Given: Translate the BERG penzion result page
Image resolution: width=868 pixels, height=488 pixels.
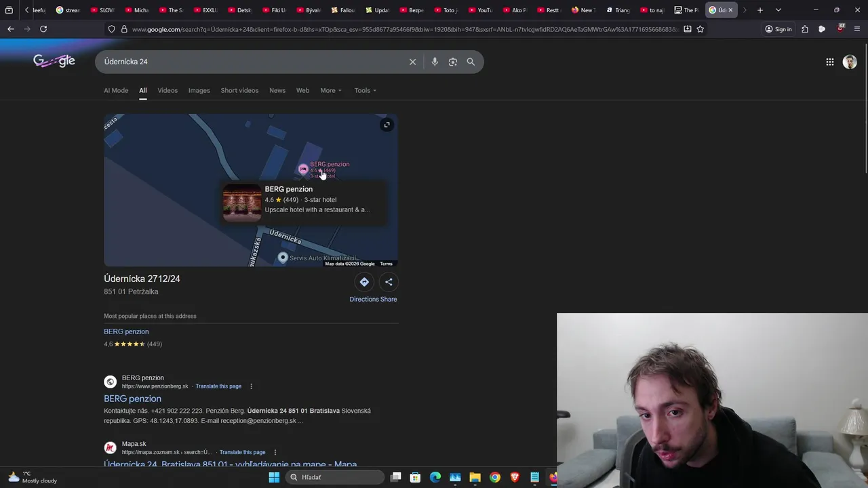Looking at the screenshot, I should pyautogui.click(x=218, y=386).
